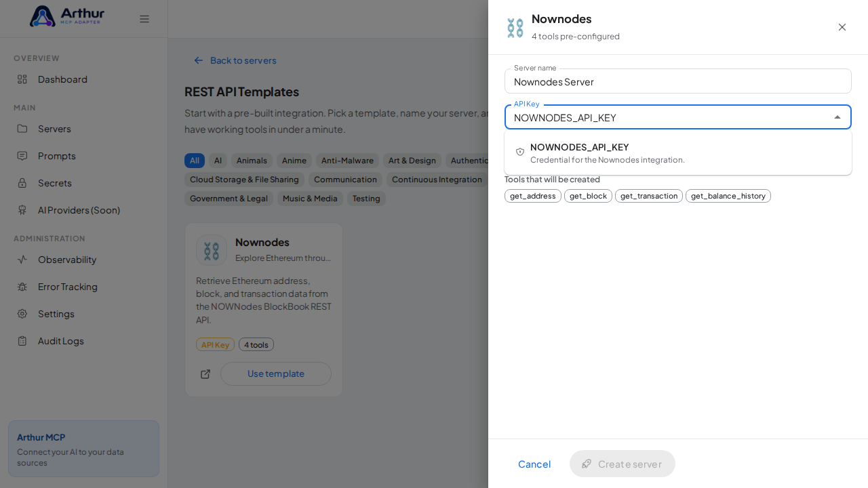Open the Nownodes template external link icon

point(205,374)
